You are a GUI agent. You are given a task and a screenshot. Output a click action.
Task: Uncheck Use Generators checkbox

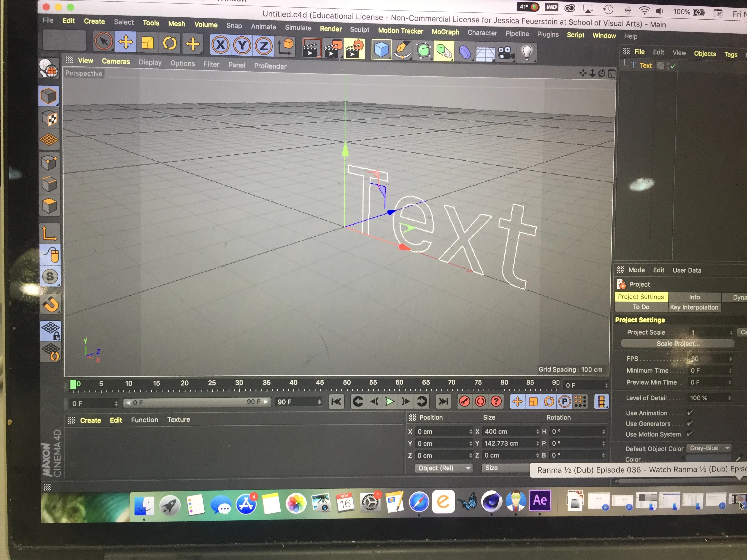pos(690,423)
